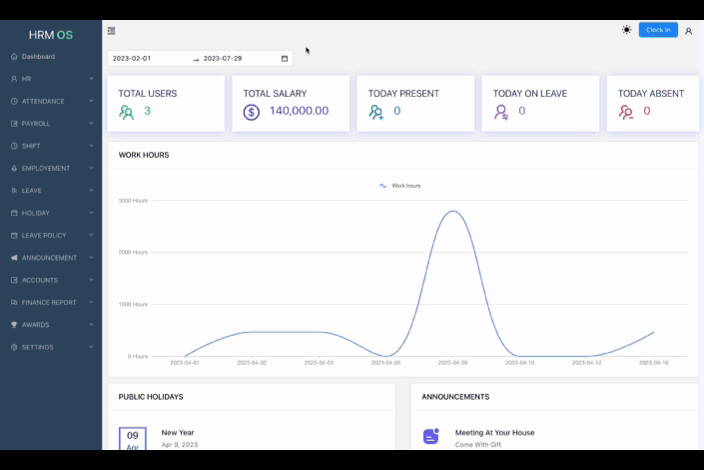Toggle light/dark theme sun icon
The image size is (704, 470).
626,30
